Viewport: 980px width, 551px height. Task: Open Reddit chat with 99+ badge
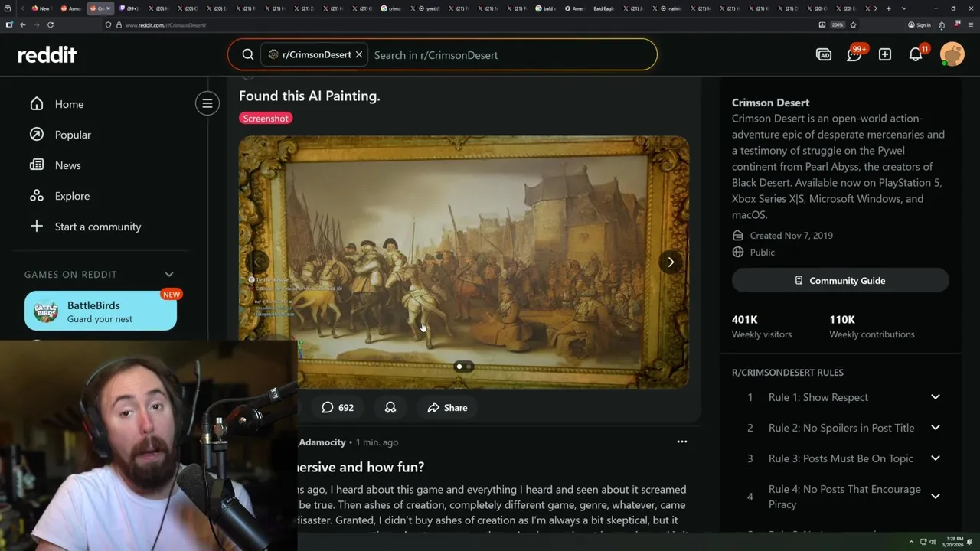[854, 54]
